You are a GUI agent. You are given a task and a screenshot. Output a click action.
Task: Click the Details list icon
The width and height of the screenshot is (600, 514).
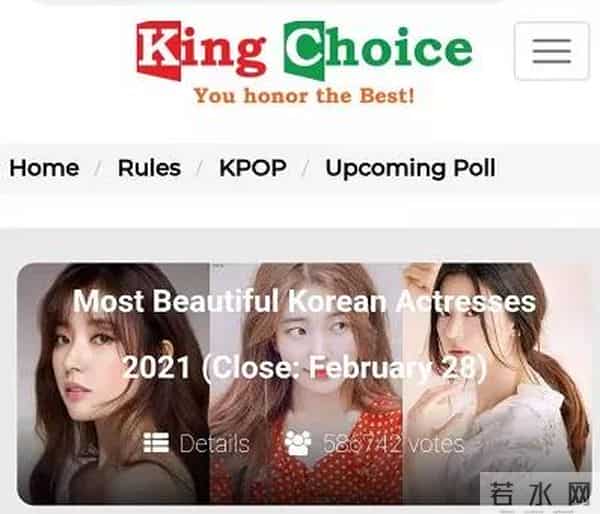156,443
